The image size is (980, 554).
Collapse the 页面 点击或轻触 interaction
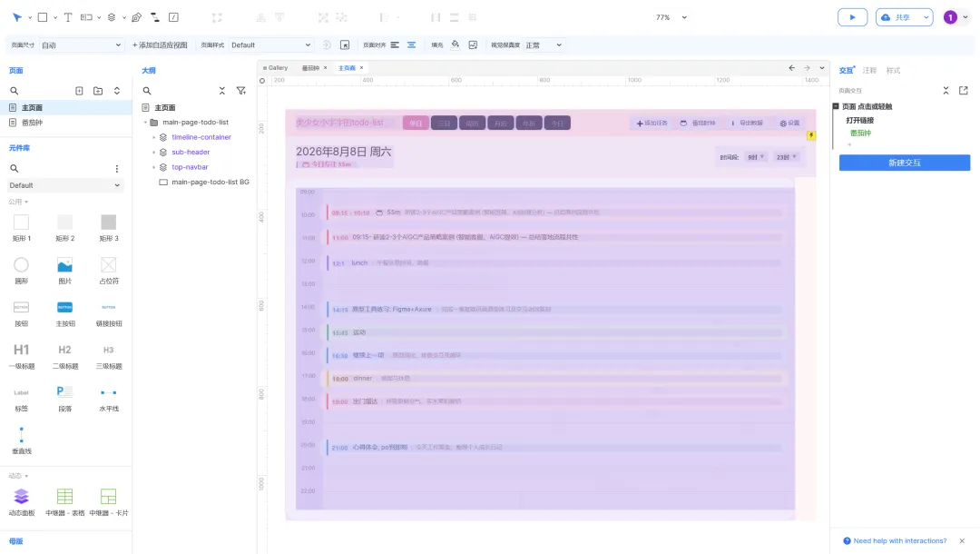(836, 107)
